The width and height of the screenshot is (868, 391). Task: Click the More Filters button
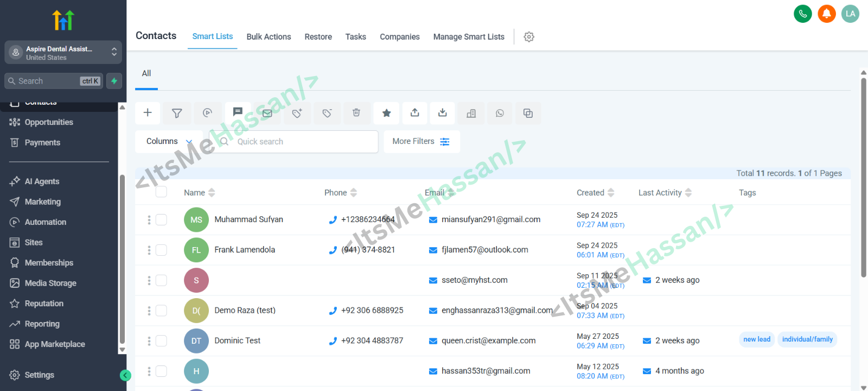pyautogui.click(x=422, y=141)
